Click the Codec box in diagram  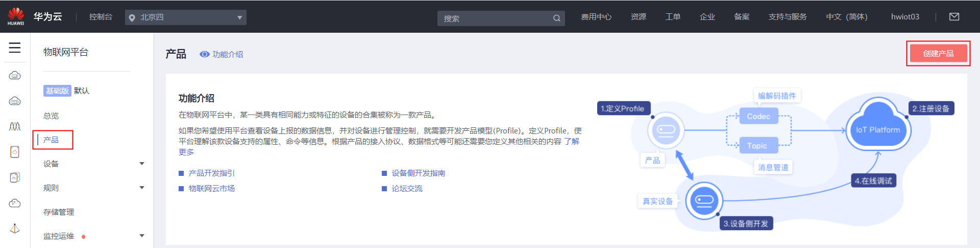click(758, 116)
